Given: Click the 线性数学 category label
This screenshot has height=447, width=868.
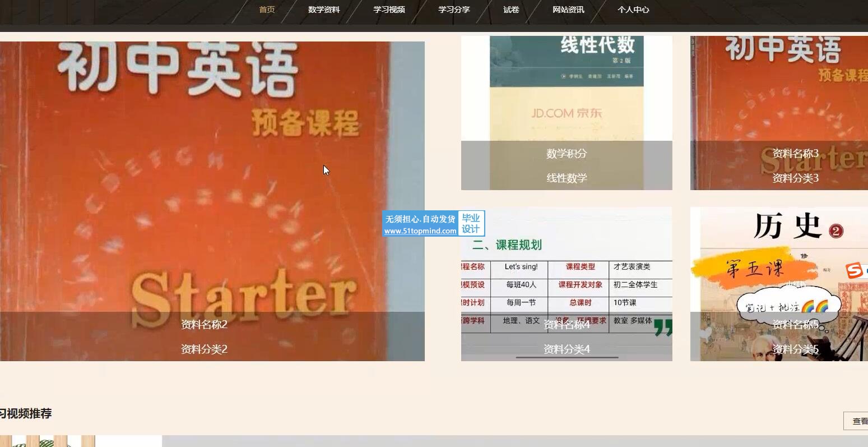Looking at the screenshot, I should 567,178.
